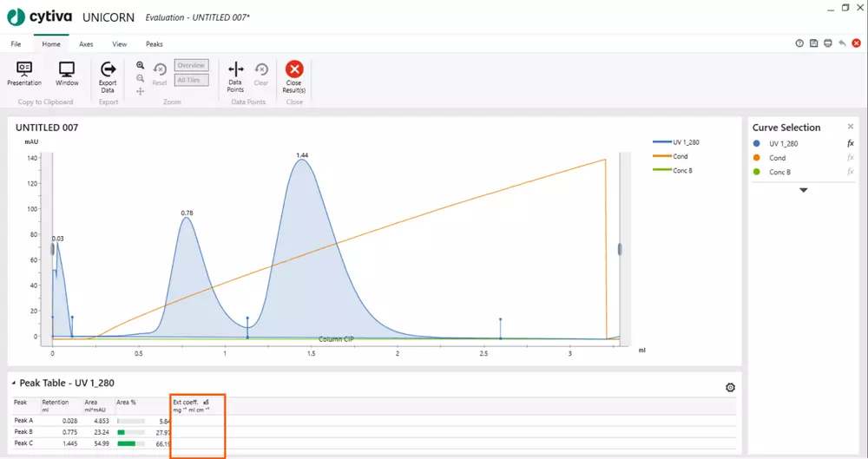Click Peak B retention value 0.775
The image size is (868, 459).
pos(69,432)
